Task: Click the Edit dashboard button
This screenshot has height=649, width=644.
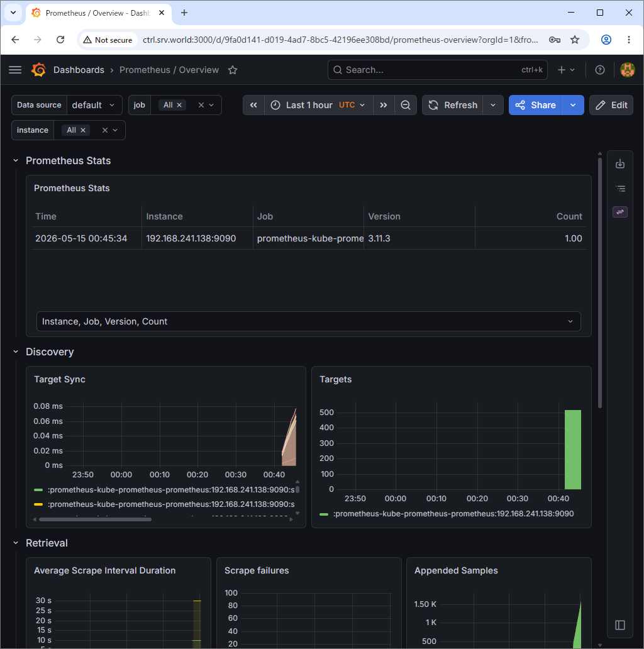Action: click(611, 105)
